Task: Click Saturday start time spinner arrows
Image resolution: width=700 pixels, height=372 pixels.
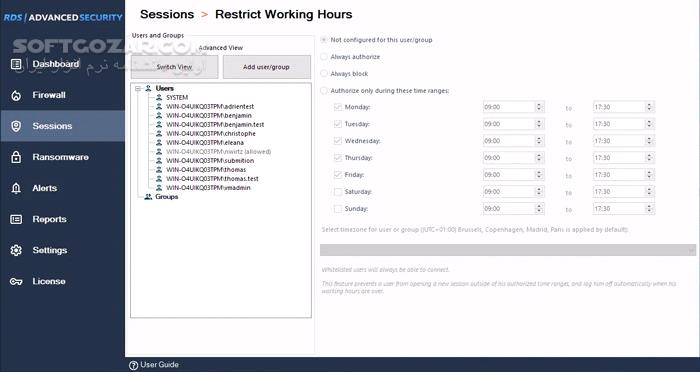Action: 539,192
